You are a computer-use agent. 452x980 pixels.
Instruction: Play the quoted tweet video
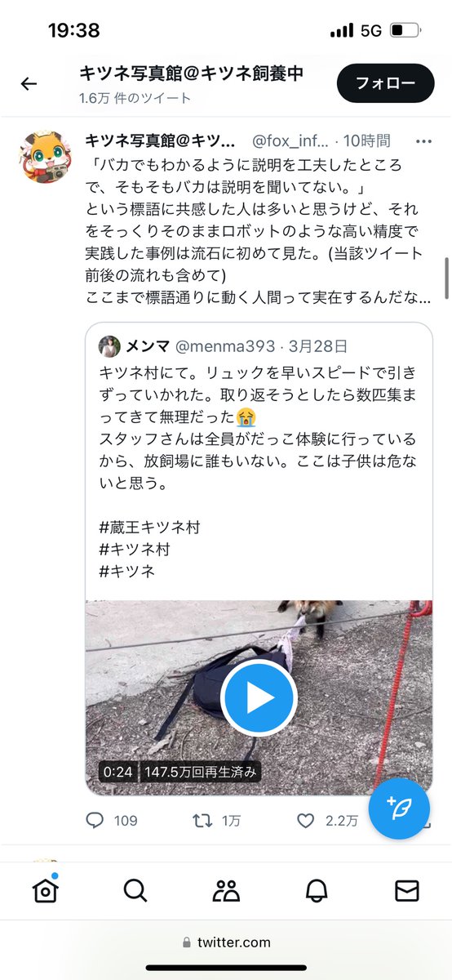click(x=259, y=698)
